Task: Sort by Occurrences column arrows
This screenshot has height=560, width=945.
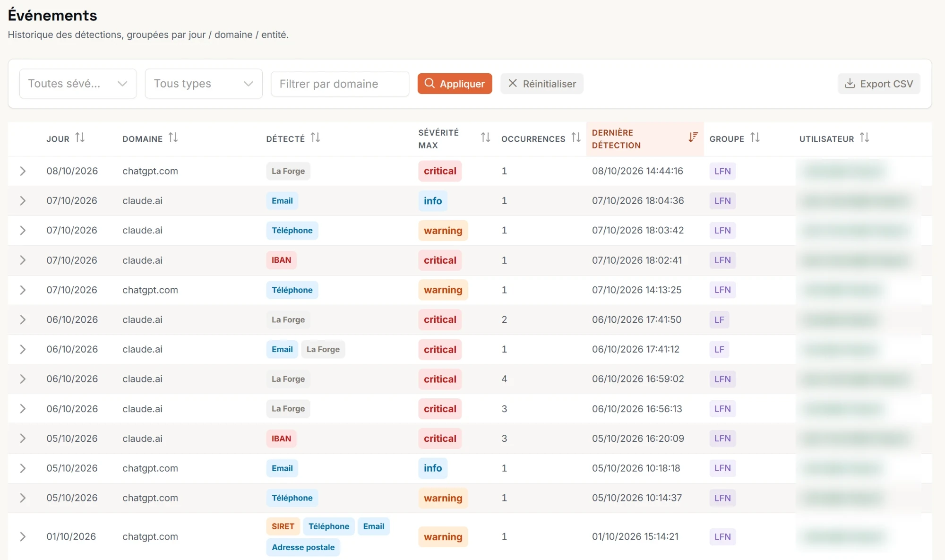Action: 576,138
